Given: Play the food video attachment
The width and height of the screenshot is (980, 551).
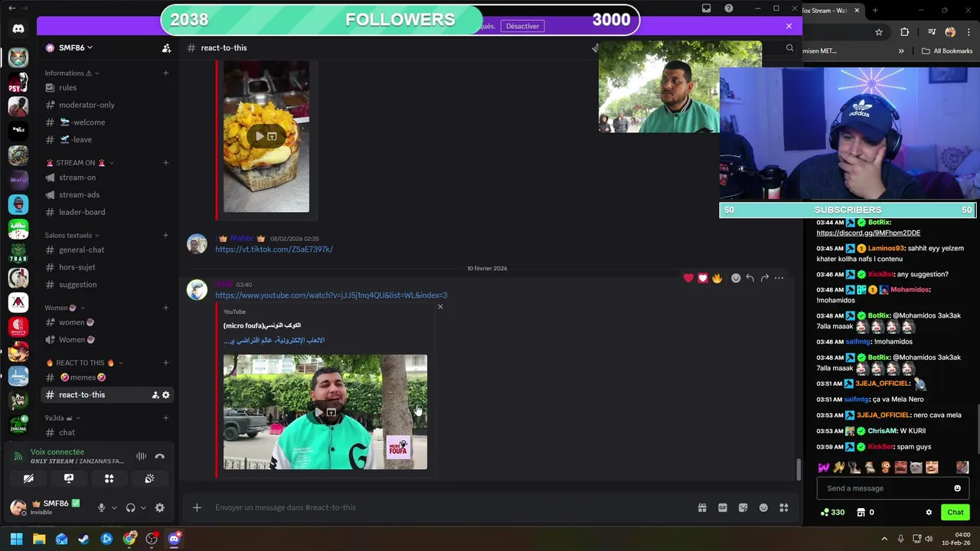Looking at the screenshot, I should click(x=260, y=136).
